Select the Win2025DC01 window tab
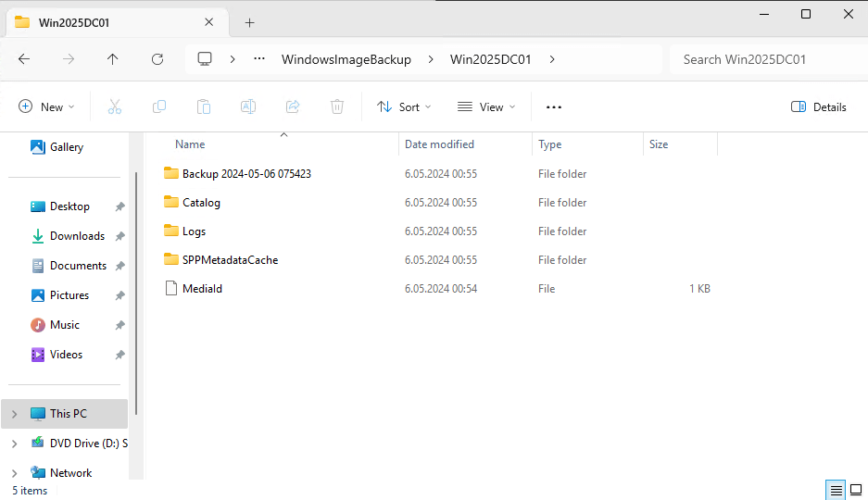Image resolution: width=868 pixels, height=500 pixels. tap(109, 22)
